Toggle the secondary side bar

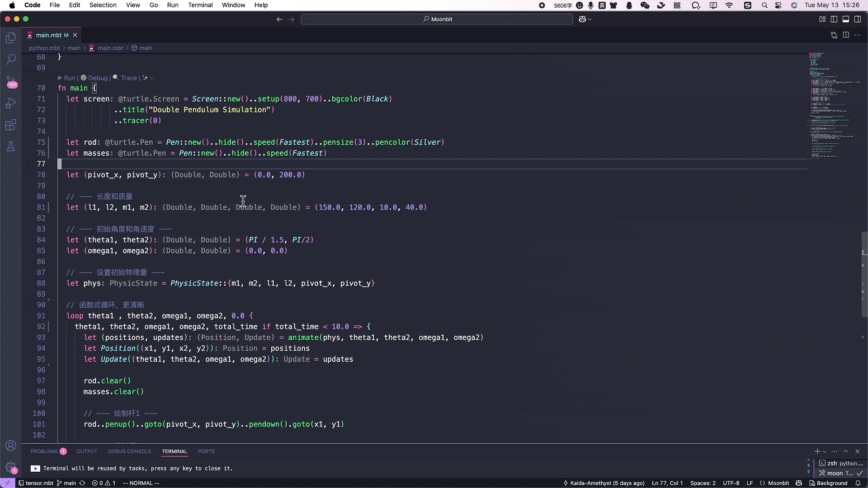tap(858, 19)
